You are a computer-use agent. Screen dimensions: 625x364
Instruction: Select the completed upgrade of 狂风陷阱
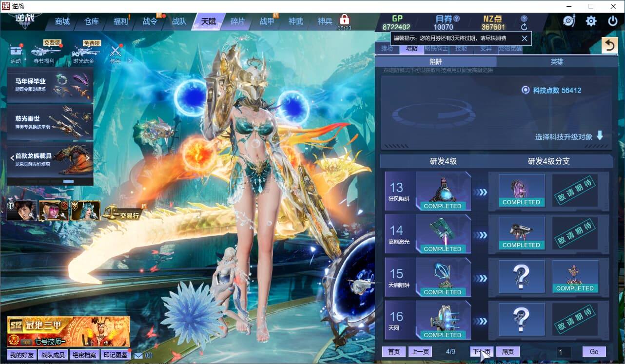point(521,191)
